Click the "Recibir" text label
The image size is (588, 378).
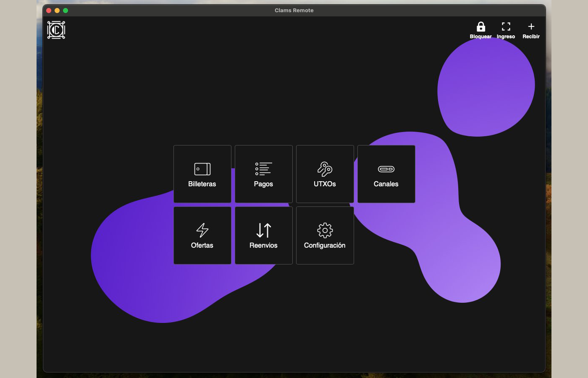coord(531,37)
